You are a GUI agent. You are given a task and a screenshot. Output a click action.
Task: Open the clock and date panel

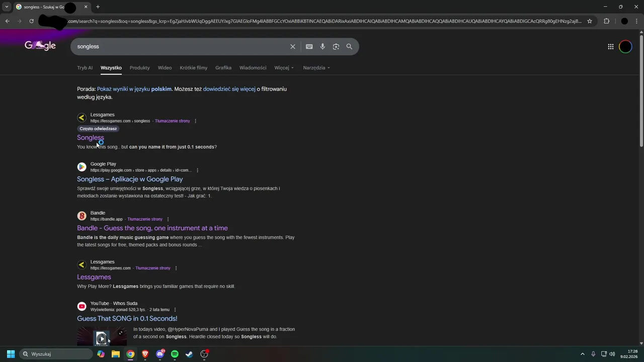(x=629, y=354)
